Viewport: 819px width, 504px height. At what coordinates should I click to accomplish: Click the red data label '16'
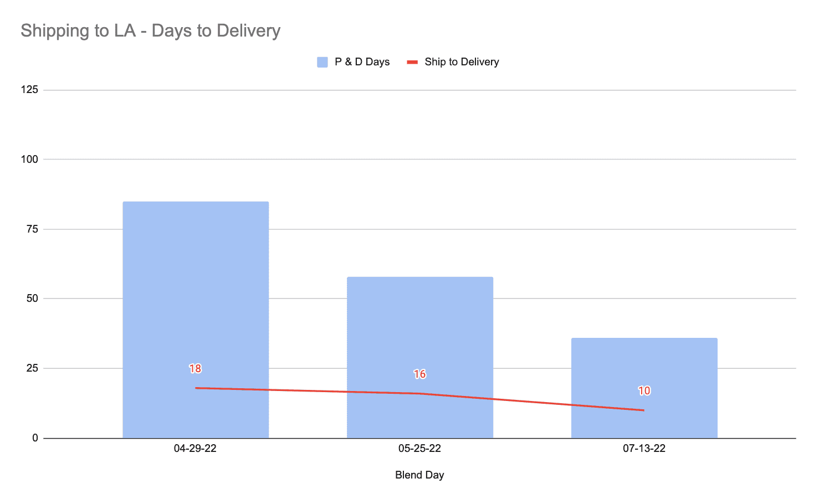pos(419,374)
